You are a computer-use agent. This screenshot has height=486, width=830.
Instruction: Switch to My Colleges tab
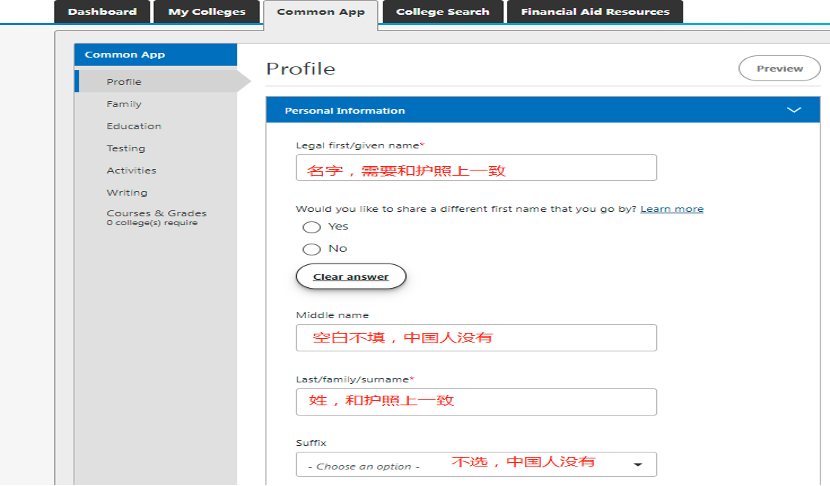pos(206,12)
